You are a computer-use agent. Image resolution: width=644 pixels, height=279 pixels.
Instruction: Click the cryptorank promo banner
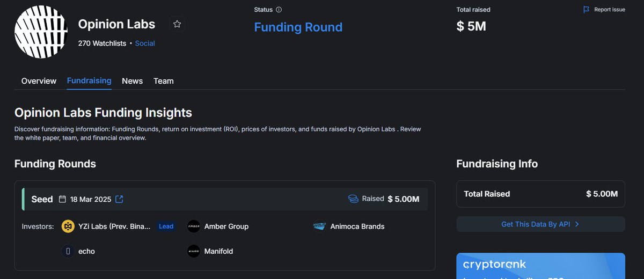click(540, 266)
